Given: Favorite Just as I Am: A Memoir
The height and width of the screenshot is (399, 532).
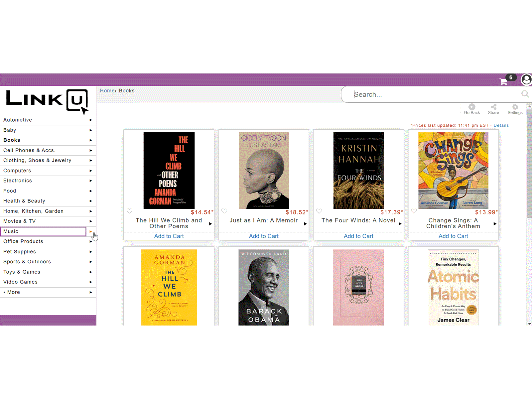Looking at the screenshot, I should click(224, 211).
